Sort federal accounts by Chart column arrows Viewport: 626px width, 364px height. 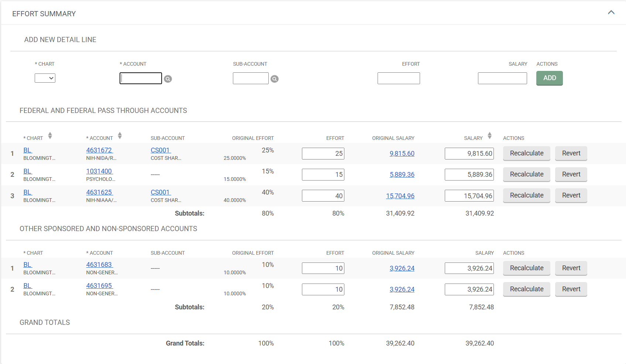tap(50, 136)
